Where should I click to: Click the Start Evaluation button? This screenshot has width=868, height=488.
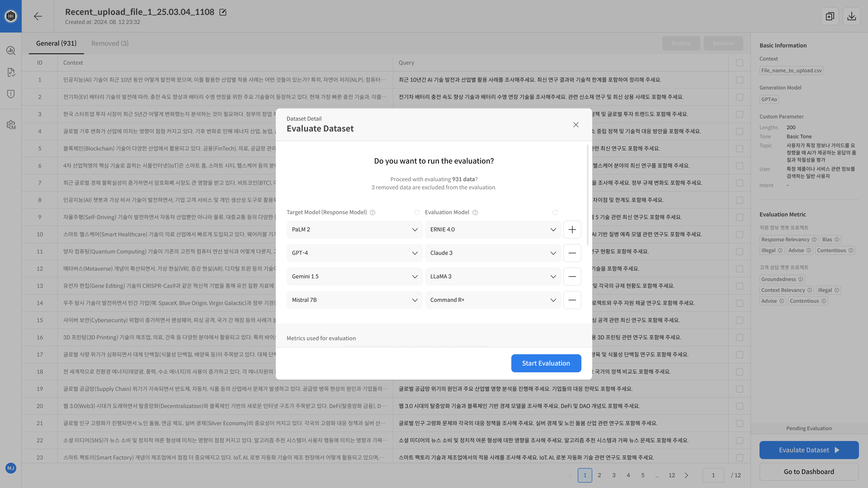(546, 363)
